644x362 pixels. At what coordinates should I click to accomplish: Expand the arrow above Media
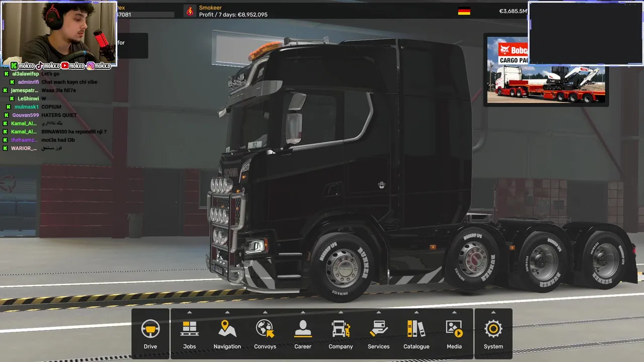[454, 312]
